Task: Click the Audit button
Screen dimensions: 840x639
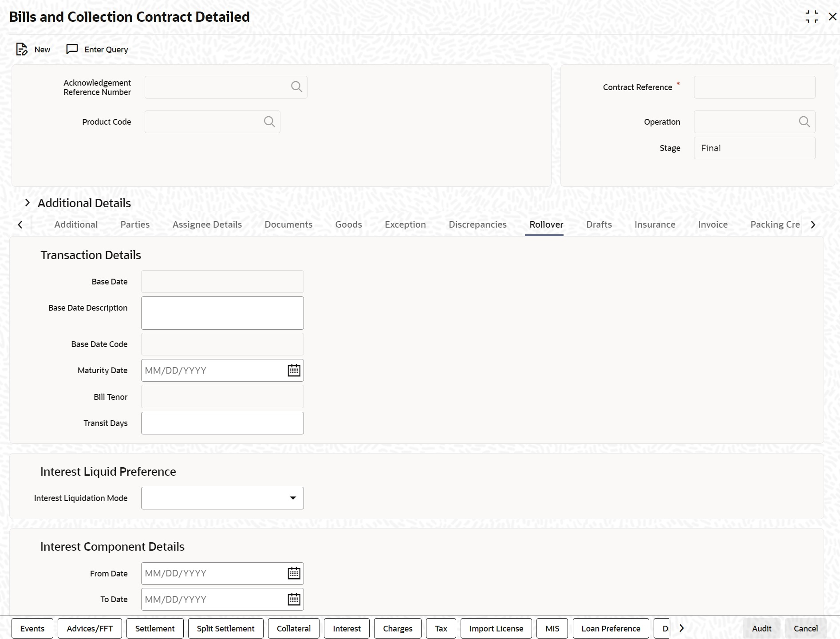Action: [x=761, y=628]
